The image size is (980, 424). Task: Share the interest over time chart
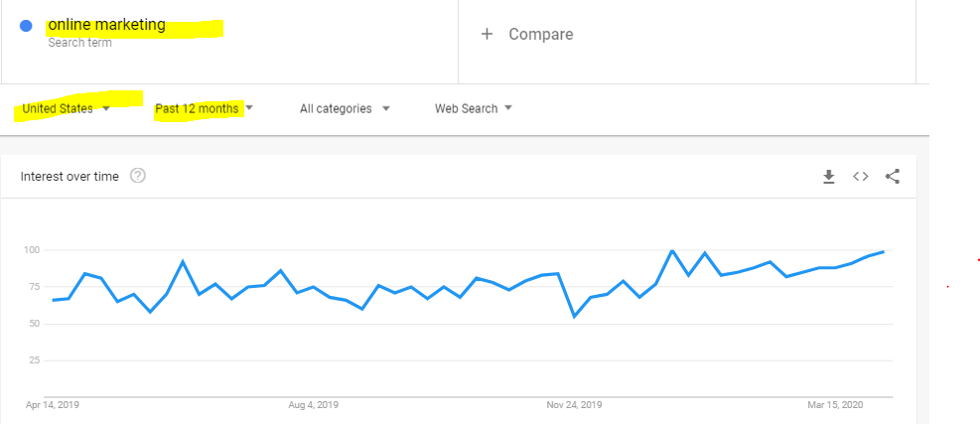(893, 177)
